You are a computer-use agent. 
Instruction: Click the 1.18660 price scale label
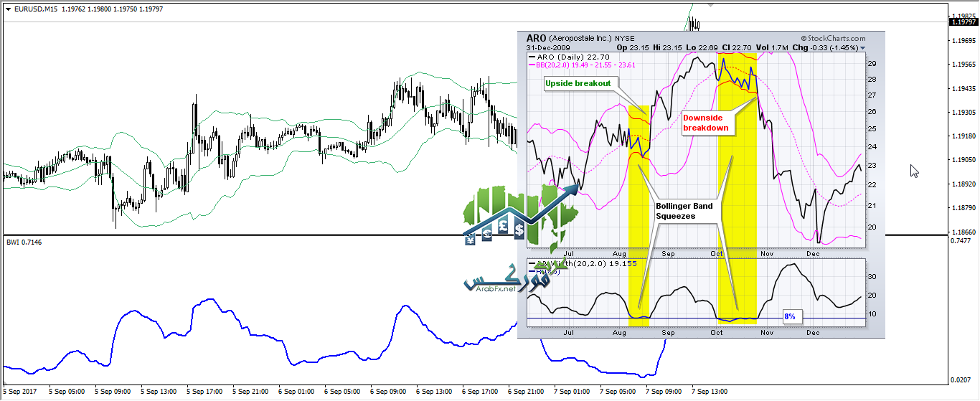tap(962, 232)
